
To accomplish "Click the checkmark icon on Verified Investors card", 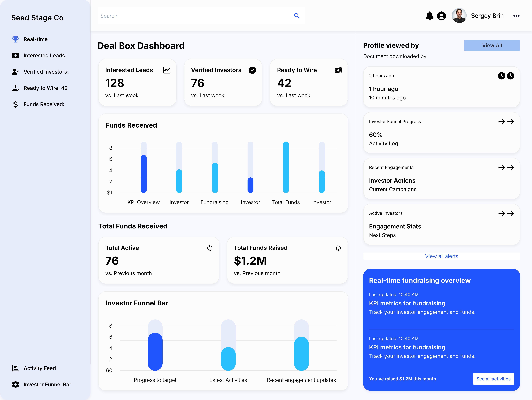I will click(x=252, y=70).
